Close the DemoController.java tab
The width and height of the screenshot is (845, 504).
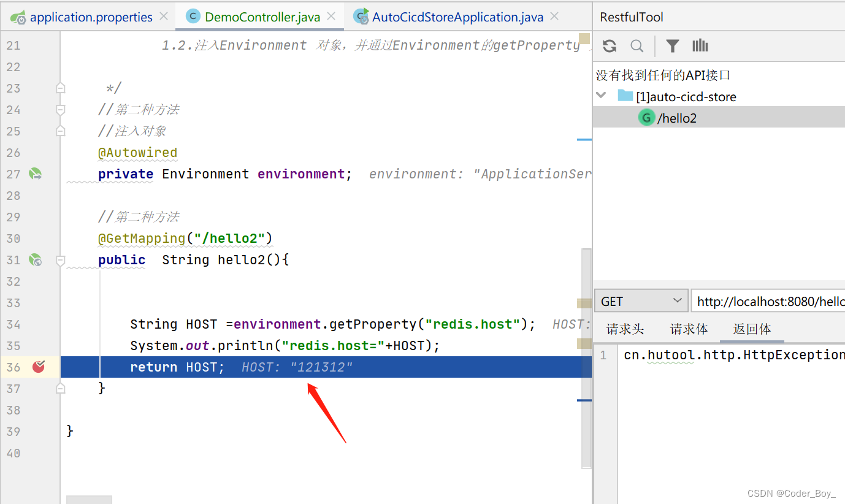click(x=332, y=17)
